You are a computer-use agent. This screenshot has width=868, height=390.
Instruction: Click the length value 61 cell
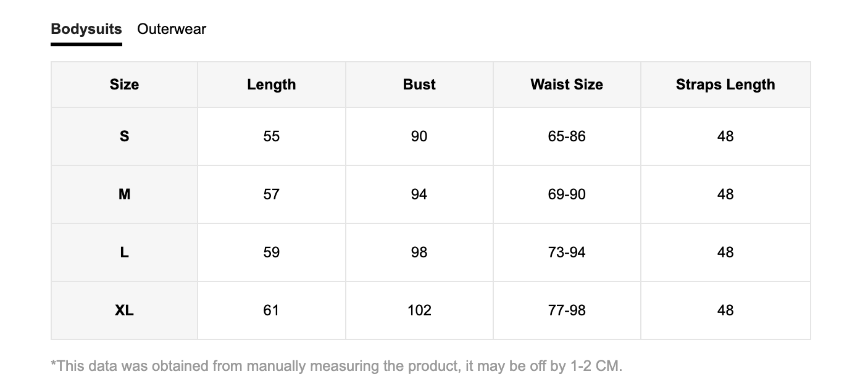pos(272,310)
